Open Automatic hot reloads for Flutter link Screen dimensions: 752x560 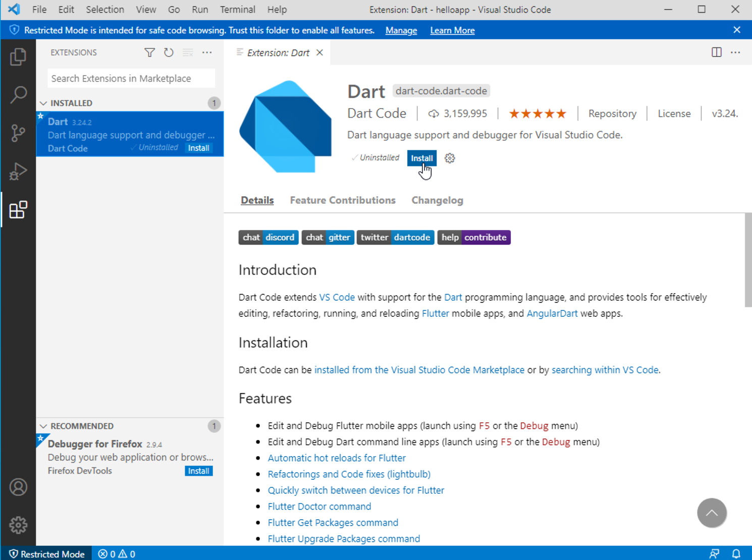coord(337,458)
